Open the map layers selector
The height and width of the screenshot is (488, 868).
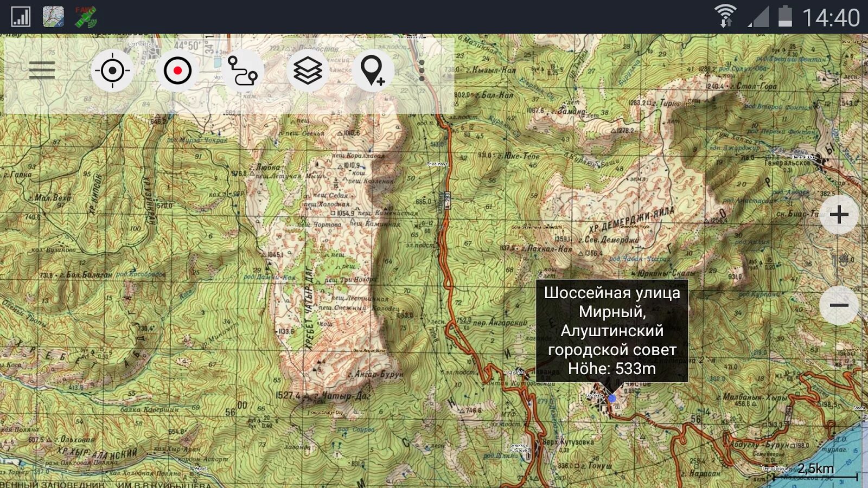coord(308,72)
